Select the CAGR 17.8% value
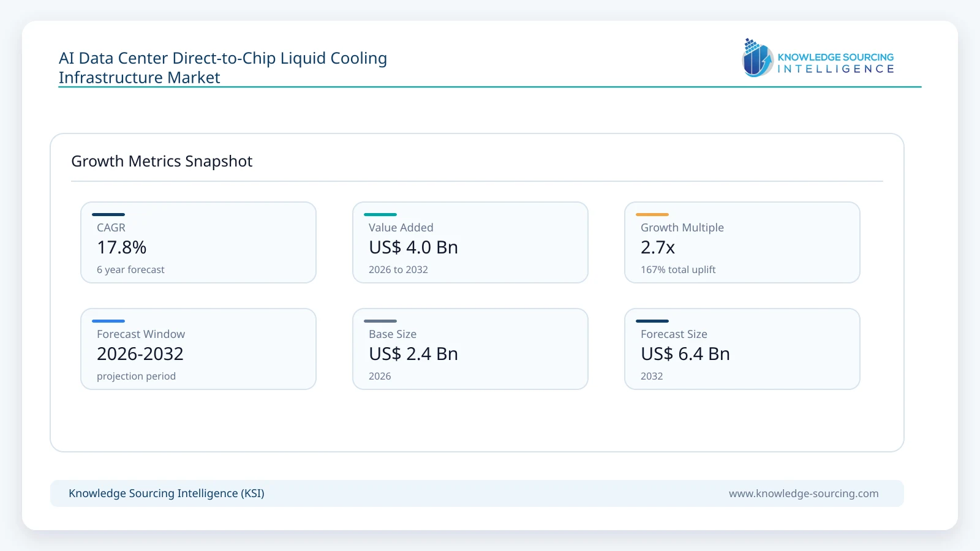This screenshot has height=551, width=980. [x=121, y=247]
